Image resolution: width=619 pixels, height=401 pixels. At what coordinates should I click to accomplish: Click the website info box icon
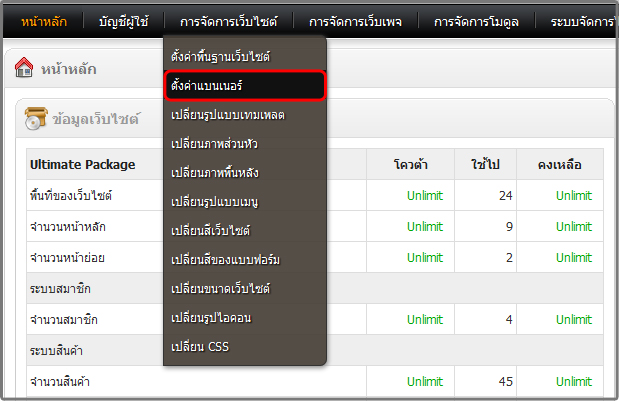tap(36, 118)
